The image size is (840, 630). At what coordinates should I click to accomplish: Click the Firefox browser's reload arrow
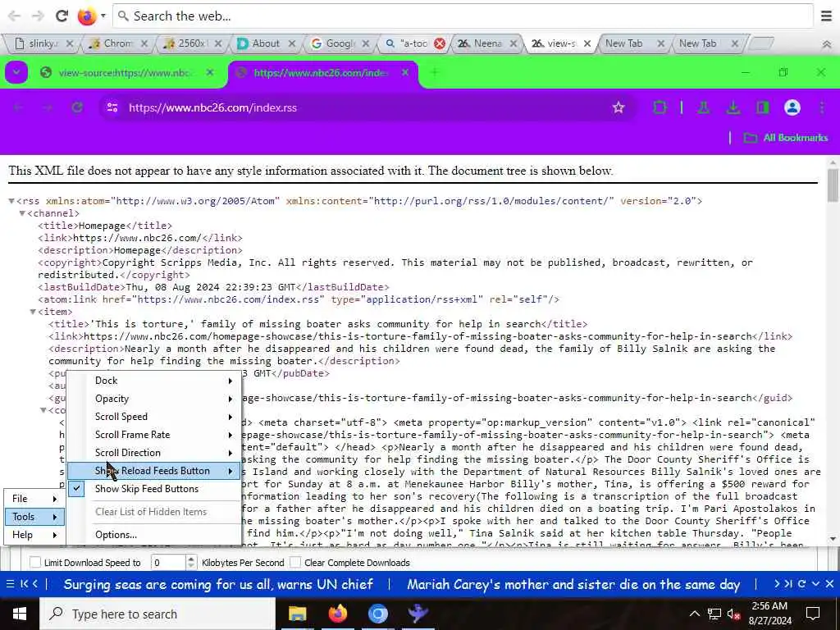click(x=62, y=16)
